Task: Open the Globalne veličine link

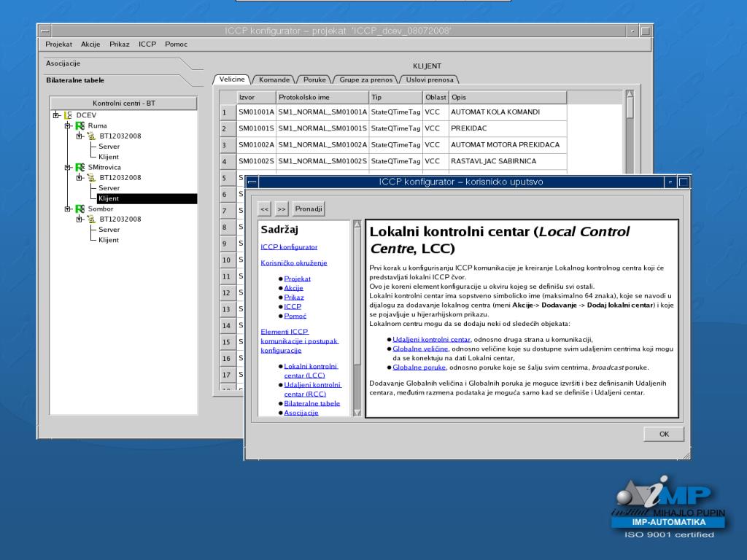Action: tap(421, 349)
